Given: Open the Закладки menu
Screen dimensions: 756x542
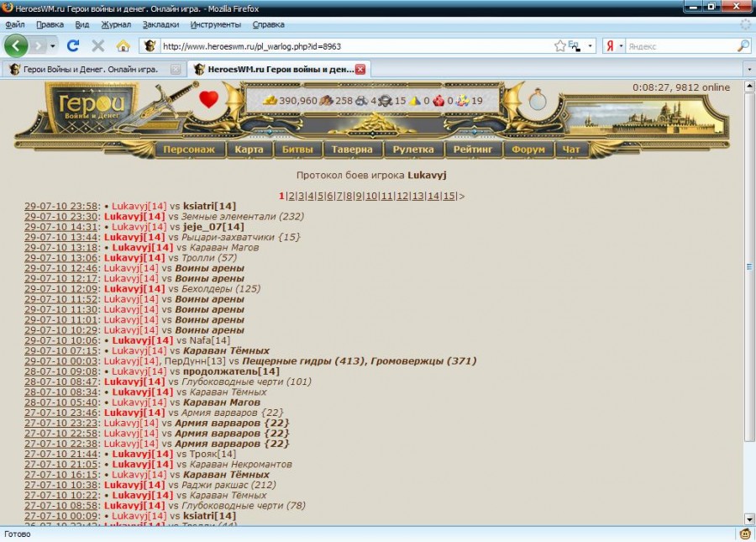Looking at the screenshot, I should [x=160, y=24].
